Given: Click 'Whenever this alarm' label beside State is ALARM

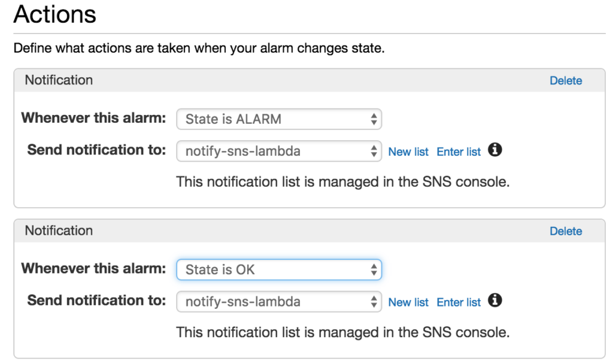Looking at the screenshot, I should tap(93, 118).
